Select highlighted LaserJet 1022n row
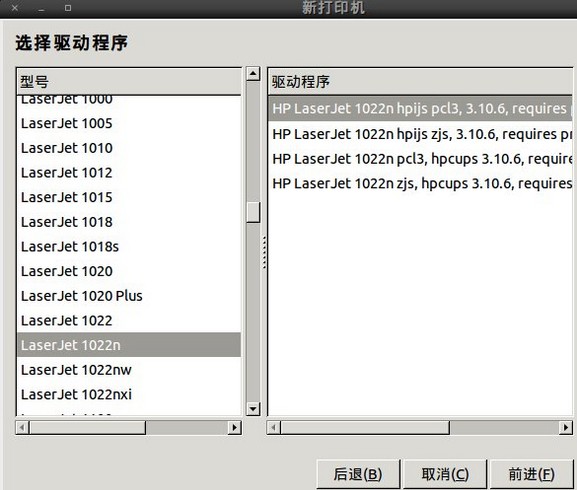Screen dimensions: 577x490 129,345
